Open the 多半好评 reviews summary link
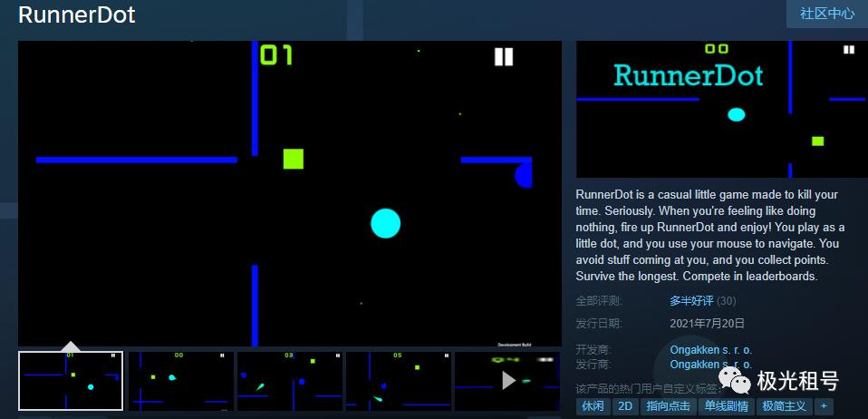 click(691, 301)
